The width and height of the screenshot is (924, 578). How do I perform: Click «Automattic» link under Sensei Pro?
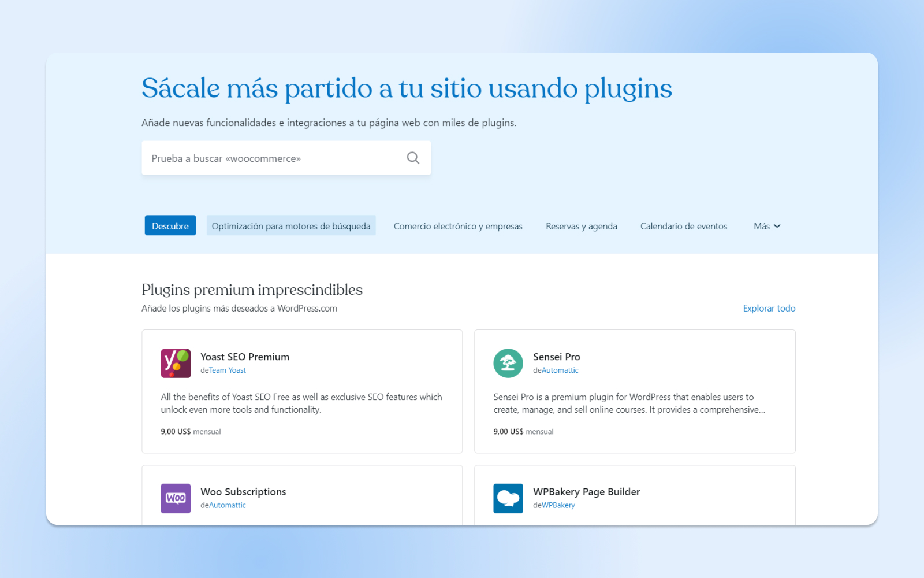pyautogui.click(x=561, y=370)
